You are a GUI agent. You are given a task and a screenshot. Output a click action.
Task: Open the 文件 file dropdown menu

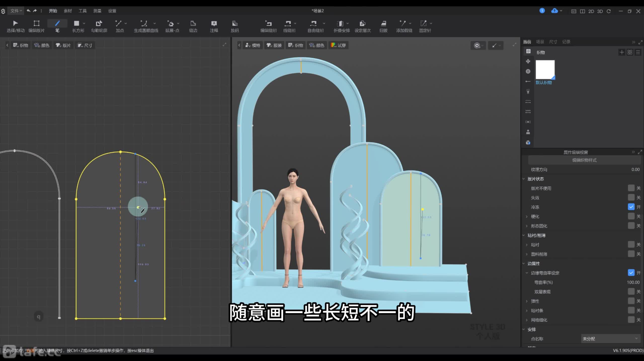pos(16,11)
